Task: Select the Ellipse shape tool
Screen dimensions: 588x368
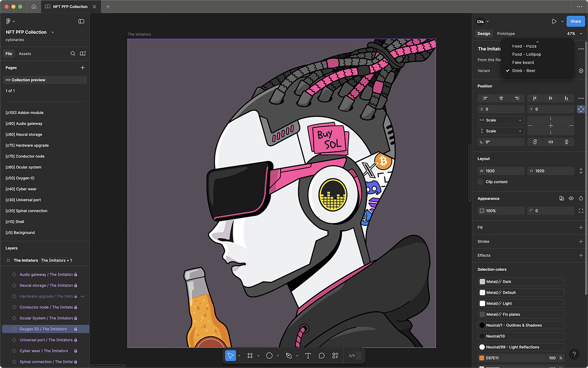Action: (x=269, y=356)
